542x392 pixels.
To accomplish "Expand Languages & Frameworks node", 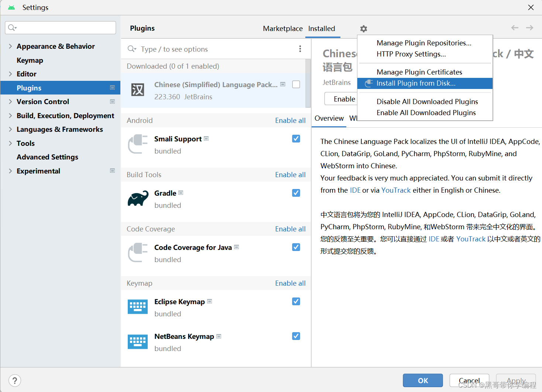I will coord(10,129).
